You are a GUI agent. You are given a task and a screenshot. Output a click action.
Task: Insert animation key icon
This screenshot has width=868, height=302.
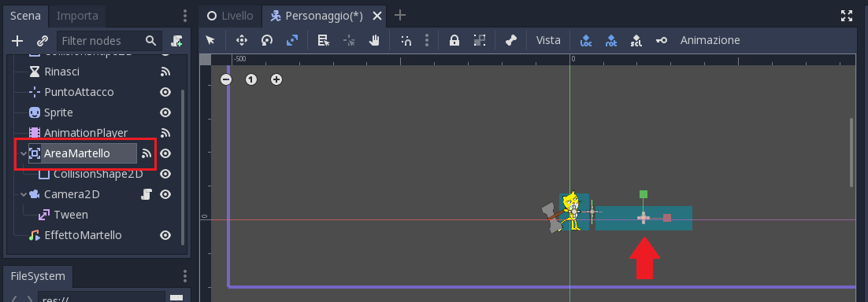point(662,40)
